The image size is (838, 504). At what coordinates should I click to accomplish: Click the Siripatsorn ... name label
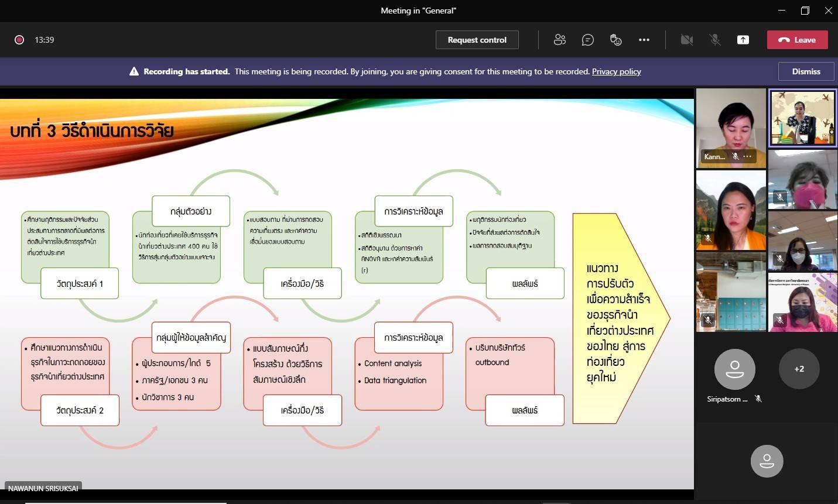tap(727, 399)
